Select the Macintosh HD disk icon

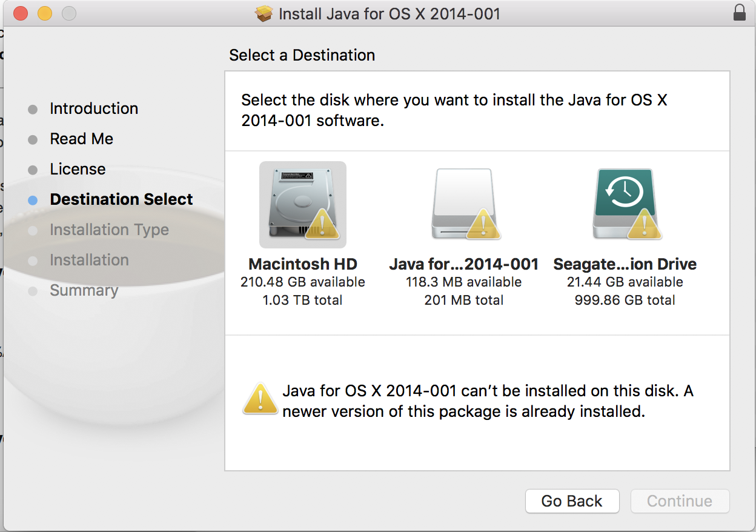[x=302, y=204]
